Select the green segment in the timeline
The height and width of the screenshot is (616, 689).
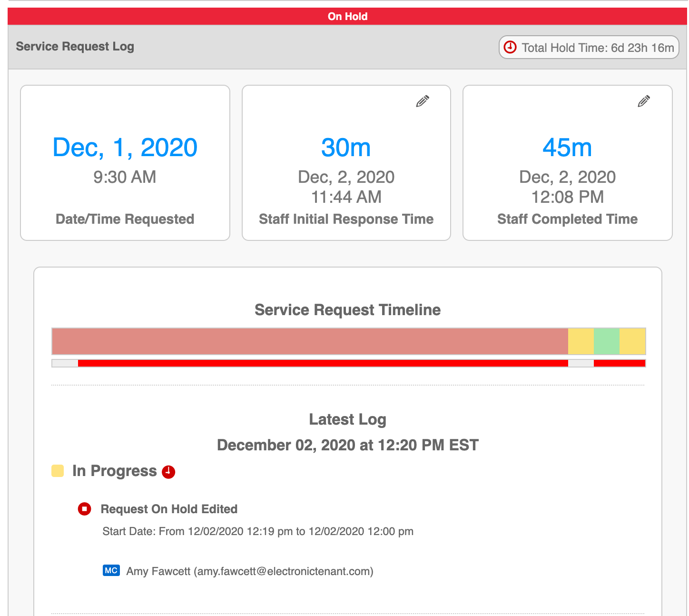coord(606,341)
